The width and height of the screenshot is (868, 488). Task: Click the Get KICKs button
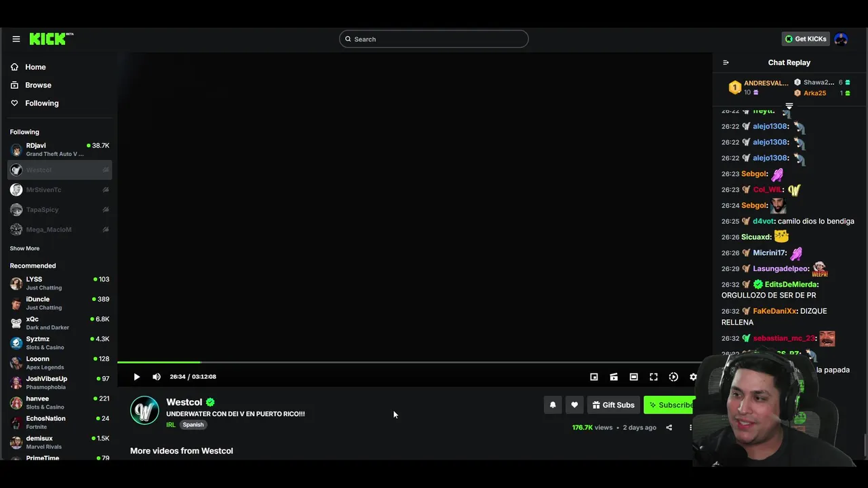(806, 39)
